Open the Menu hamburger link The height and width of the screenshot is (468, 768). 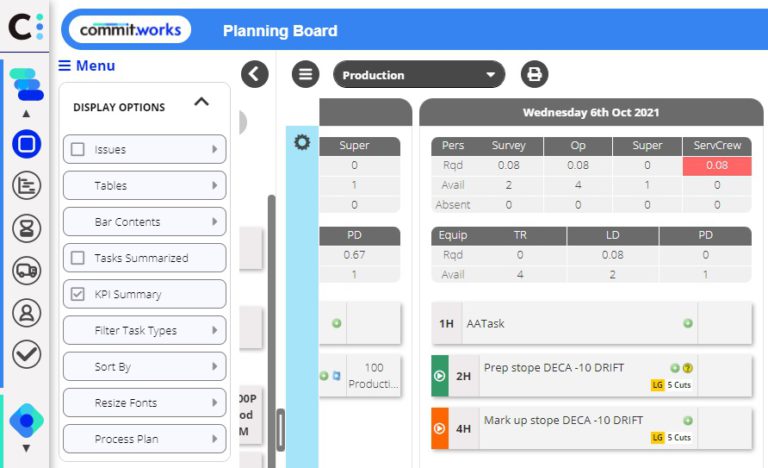tap(87, 66)
